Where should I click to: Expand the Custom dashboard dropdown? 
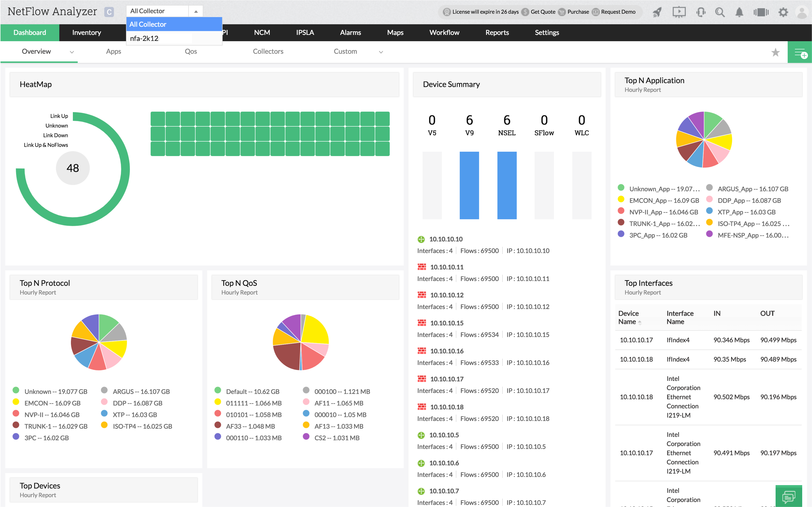click(x=381, y=52)
